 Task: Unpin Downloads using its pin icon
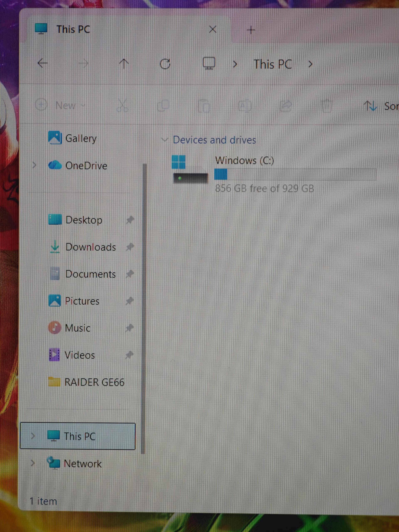pyautogui.click(x=130, y=247)
